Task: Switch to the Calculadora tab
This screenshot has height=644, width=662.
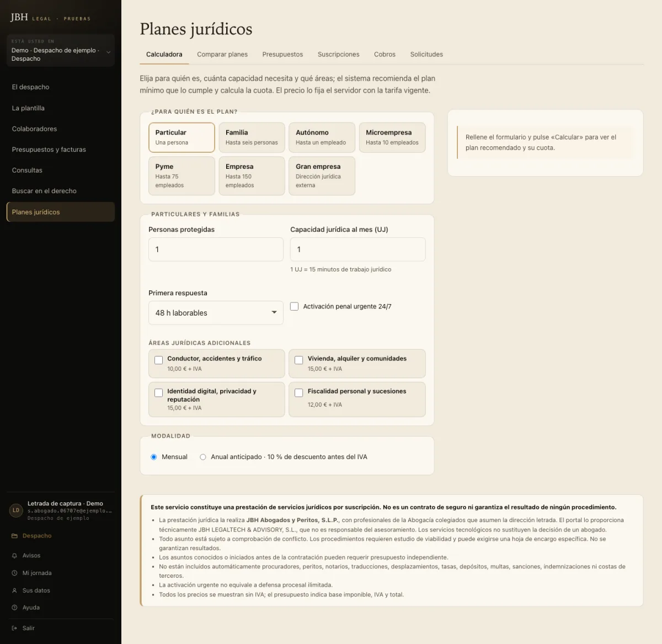Action: pos(164,55)
